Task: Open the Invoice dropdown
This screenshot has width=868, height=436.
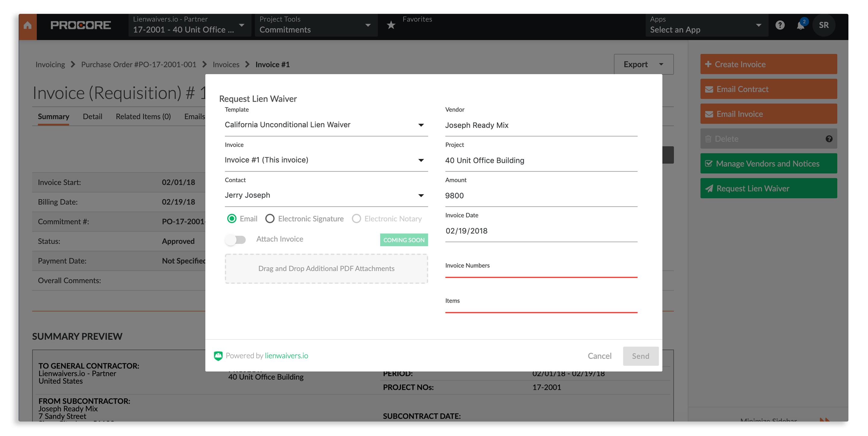Action: point(326,160)
